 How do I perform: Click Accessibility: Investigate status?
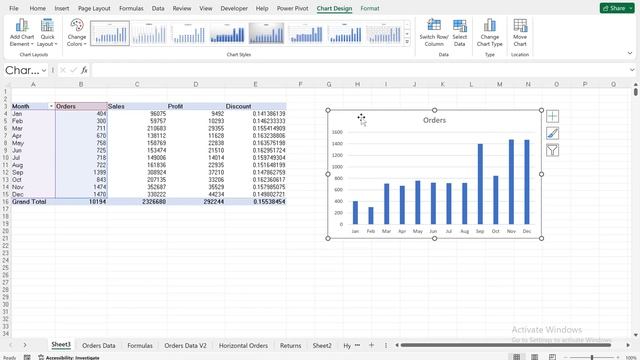69,358
